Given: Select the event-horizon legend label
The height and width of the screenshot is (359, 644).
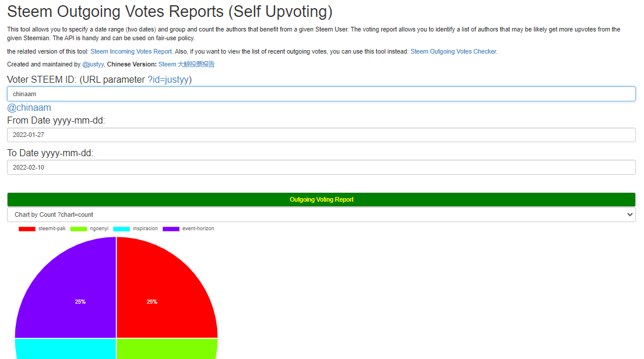Looking at the screenshot, I should [198, 228].
